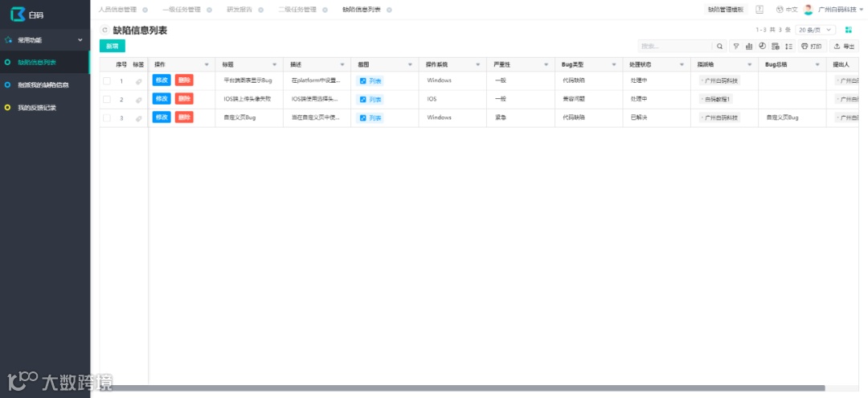Click the tag icon in row 2
Image resolution: width=868 pixels, height=398 pixels.
138,101
